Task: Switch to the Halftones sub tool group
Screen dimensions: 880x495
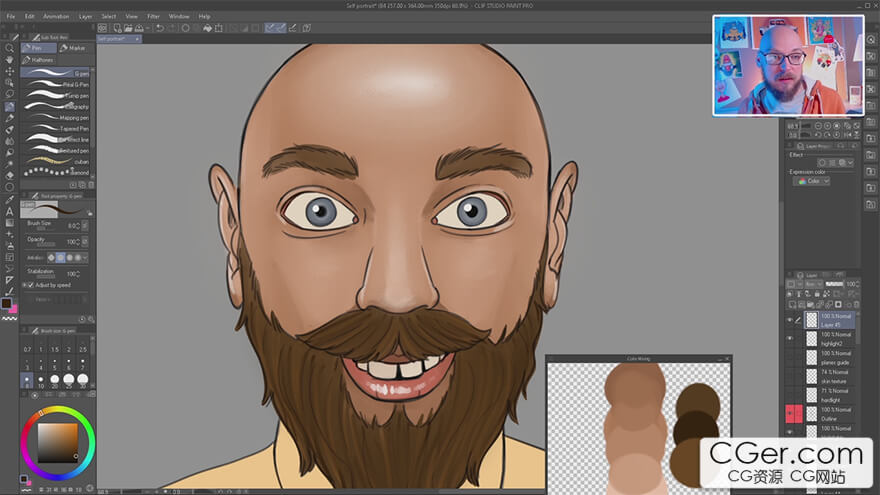Action: (38, 59)
